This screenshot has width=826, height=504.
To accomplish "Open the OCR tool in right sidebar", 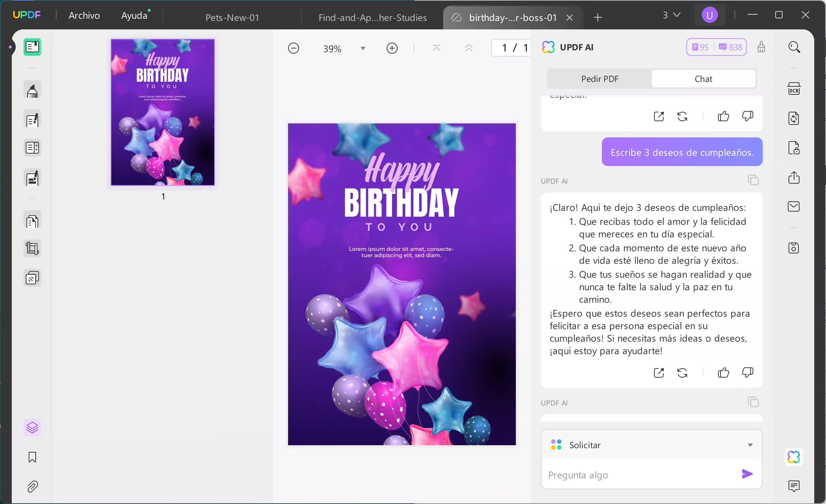I will click(x=794, y=89).
